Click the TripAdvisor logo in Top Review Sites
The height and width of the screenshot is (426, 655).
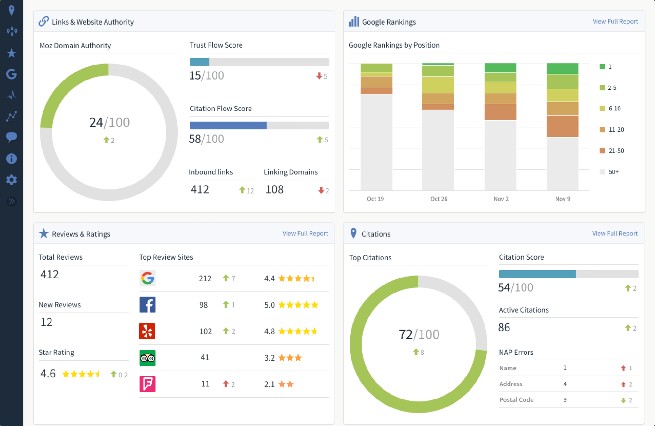coord(147,358)
